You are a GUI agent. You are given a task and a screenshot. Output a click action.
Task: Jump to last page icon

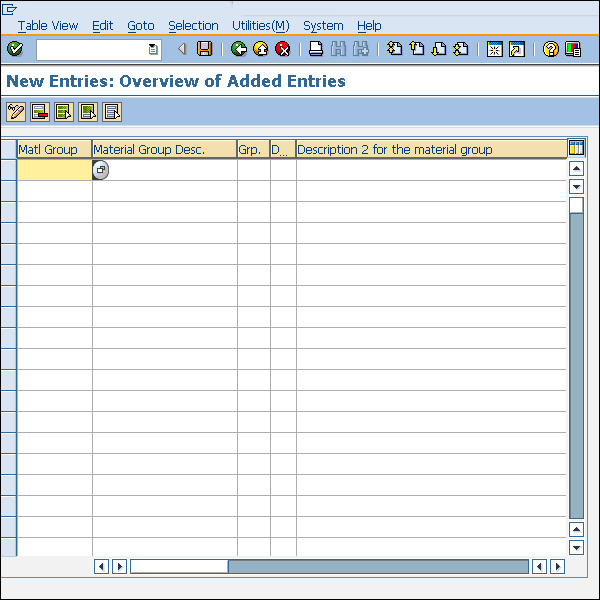pos(461,49)
